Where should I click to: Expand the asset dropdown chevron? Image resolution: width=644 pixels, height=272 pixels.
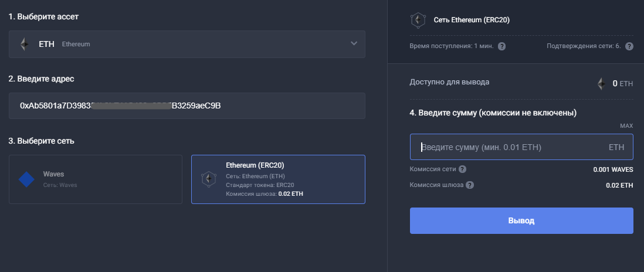click(353, 44)
